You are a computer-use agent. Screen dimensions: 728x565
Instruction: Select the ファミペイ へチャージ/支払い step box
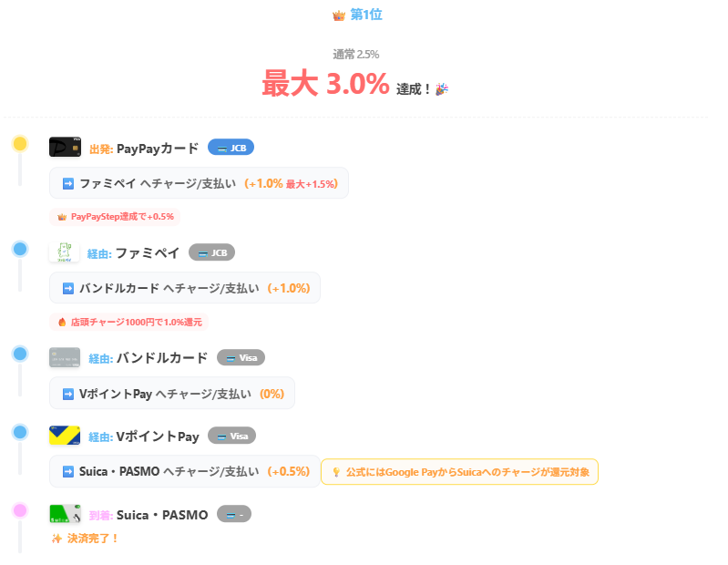point(199,183)
